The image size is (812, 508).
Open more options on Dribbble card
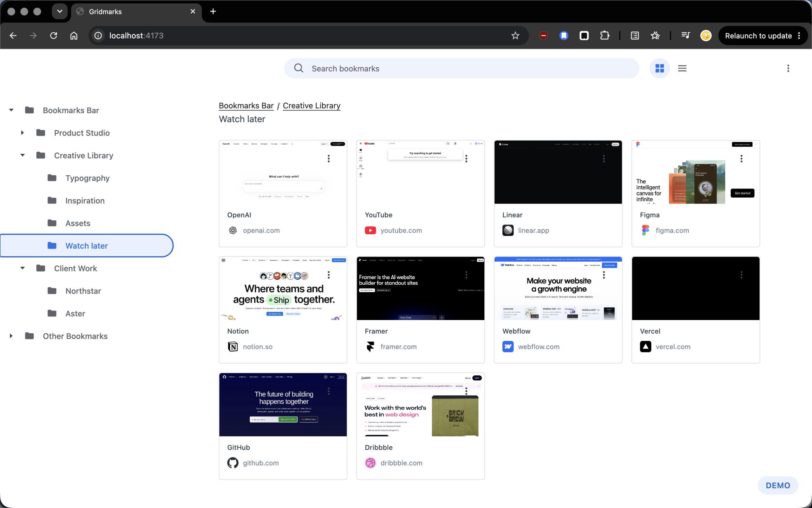[466, 391]
